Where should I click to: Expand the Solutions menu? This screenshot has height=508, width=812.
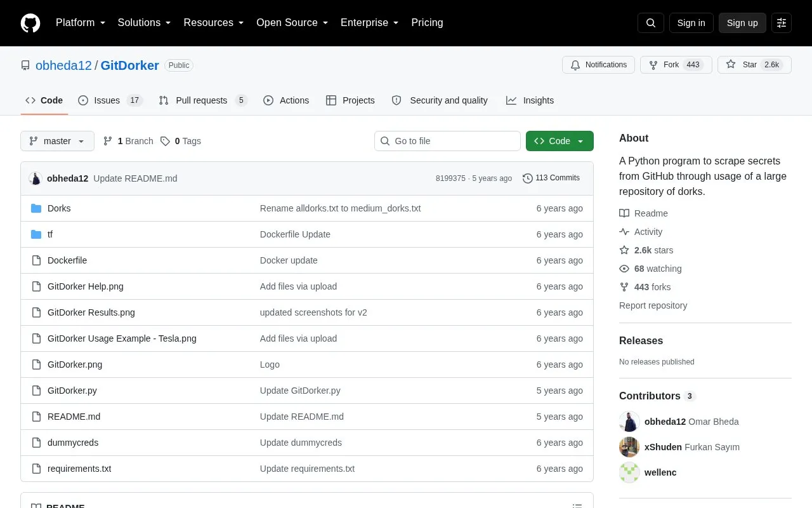tap(145, 23)
